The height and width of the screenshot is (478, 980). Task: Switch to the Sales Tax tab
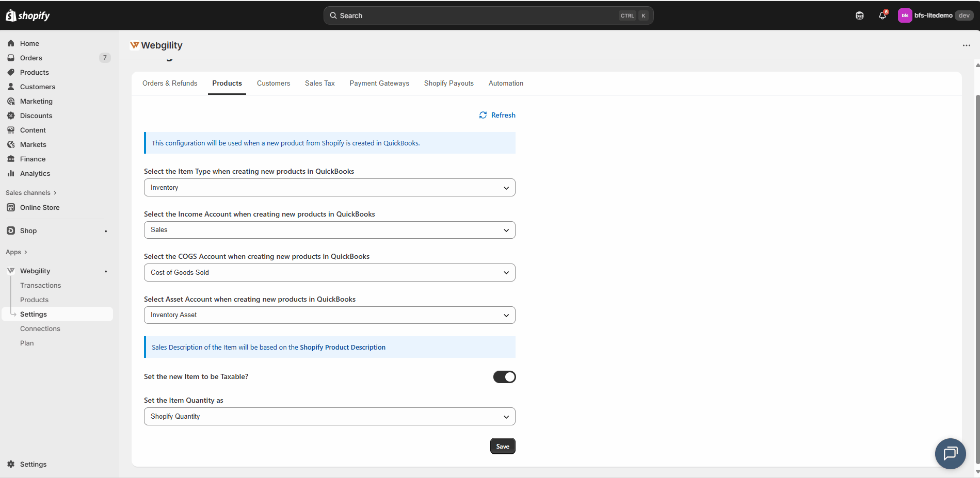pos(319,84)
